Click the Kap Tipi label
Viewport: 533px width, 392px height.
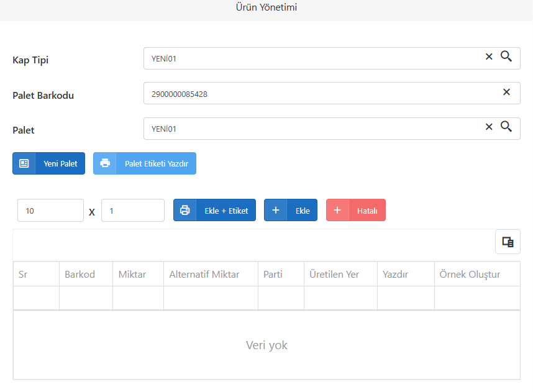point(30,60)
